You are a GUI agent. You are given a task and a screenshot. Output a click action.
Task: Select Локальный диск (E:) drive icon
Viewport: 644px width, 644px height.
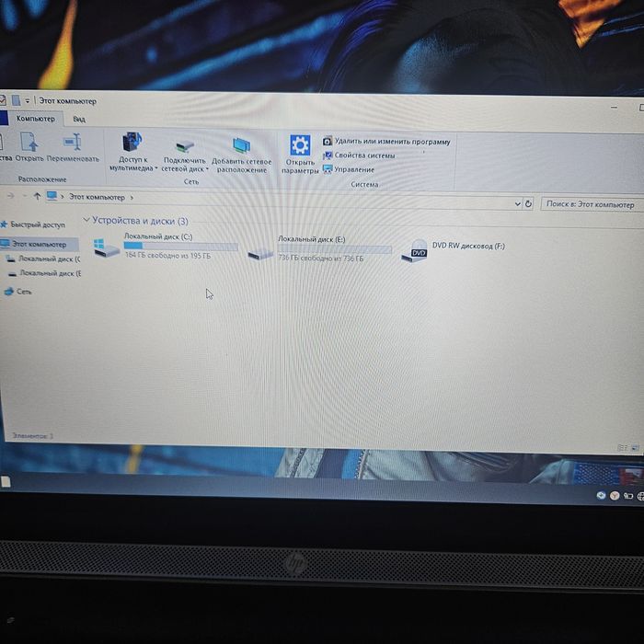tap(260, 254)
